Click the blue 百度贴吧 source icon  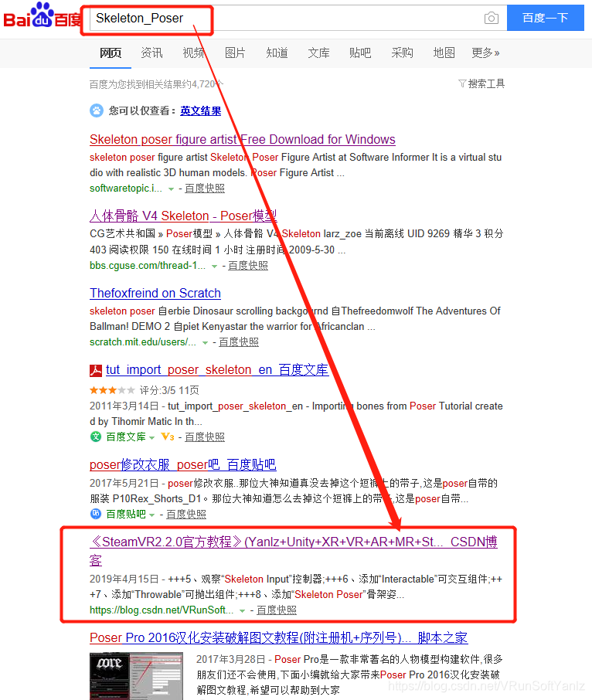coord(96,514)
